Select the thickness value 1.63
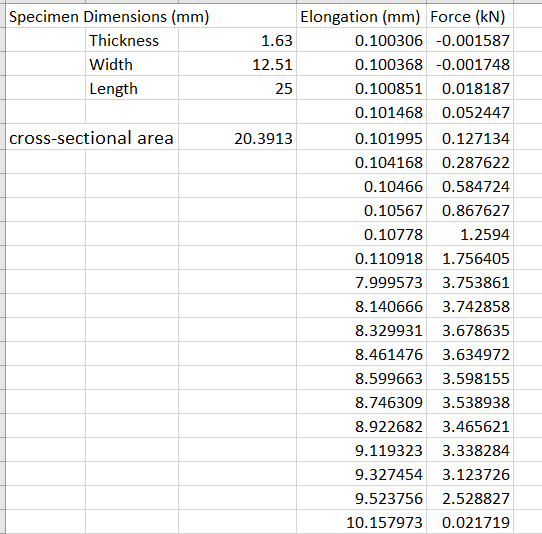Image resolution: width=542 pixels, height=534 pixels. 237,40
